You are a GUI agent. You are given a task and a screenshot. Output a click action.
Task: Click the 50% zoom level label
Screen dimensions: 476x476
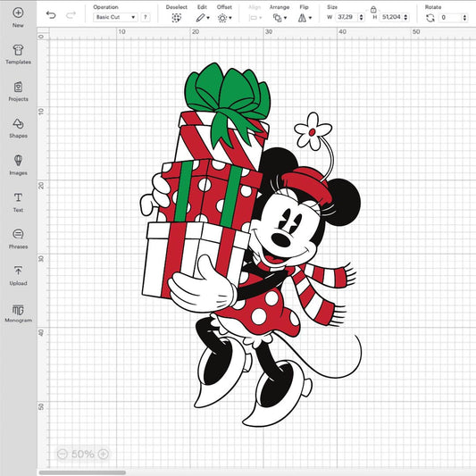click(x=82, y=455)
